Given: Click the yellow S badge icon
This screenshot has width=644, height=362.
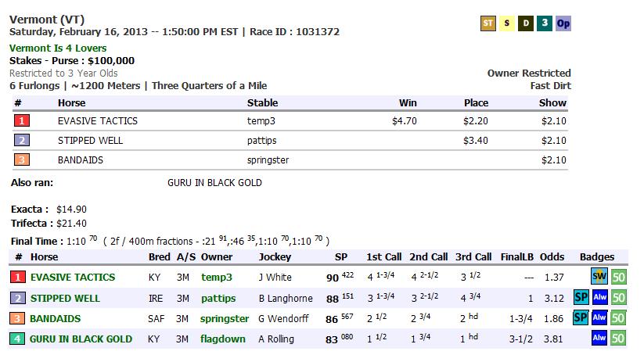Looking at the screenshot, I should (x=507, y=23).
